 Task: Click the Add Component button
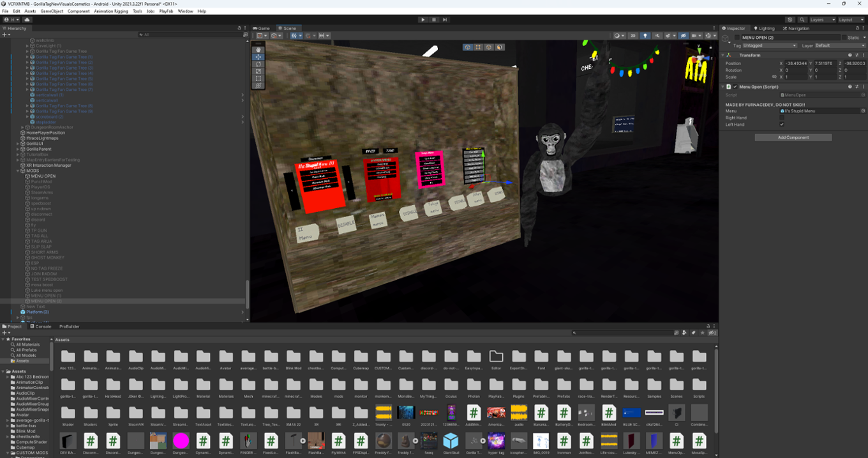[x=793, y=137]
